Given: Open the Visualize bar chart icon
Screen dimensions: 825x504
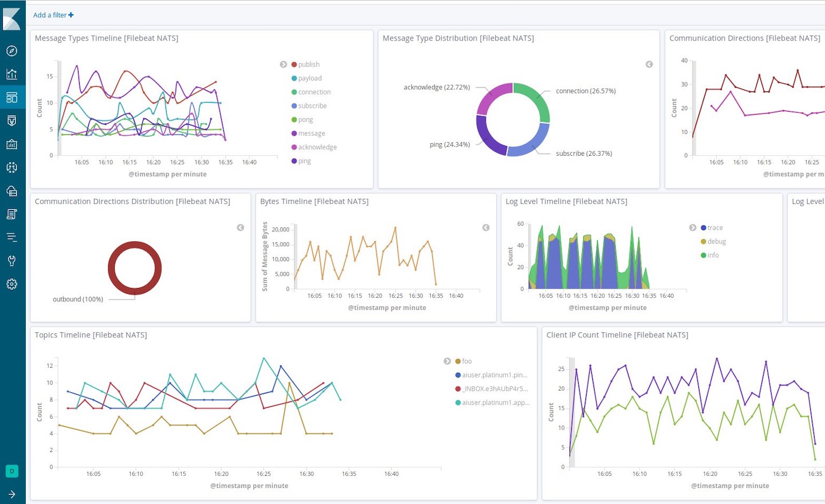Looking at the screenshot, I should point(11,74).
